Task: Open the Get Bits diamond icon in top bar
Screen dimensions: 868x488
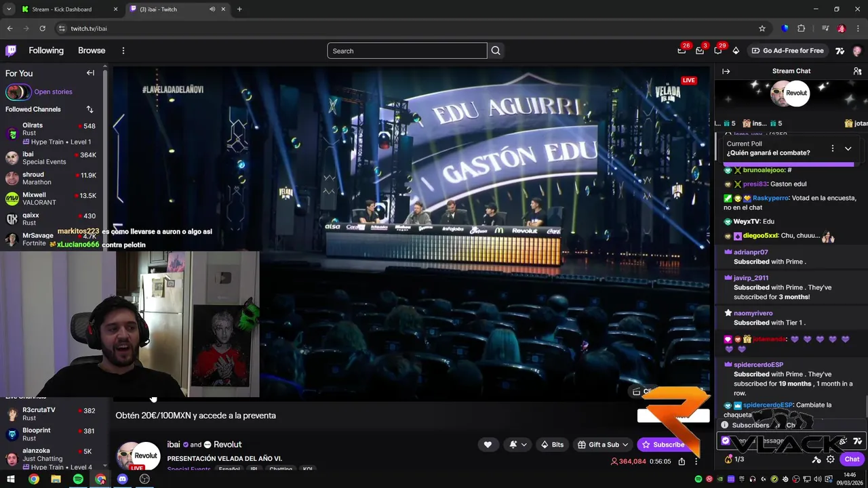Action: [x=736, y=51]
